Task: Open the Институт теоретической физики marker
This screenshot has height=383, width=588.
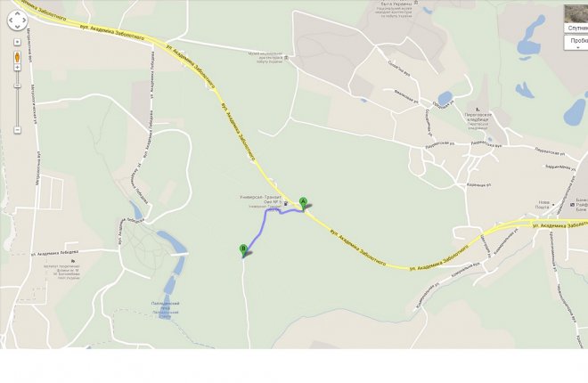Action: click(73, 261)
